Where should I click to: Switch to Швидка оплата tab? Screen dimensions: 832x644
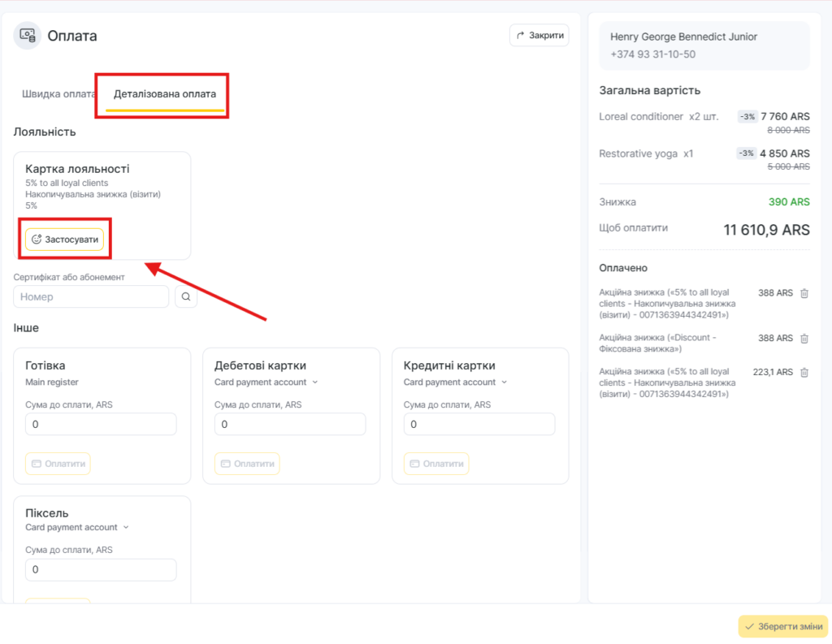(58, 94)
